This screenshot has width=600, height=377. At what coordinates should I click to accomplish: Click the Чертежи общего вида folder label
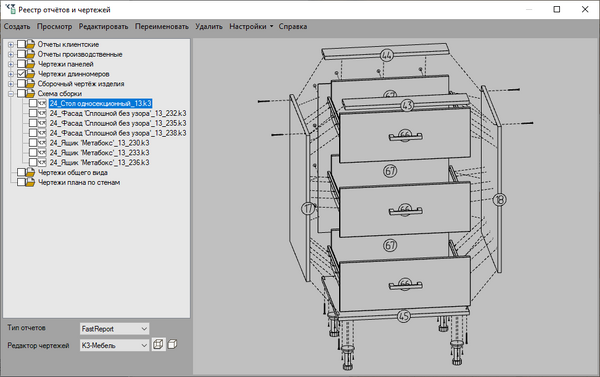click(73, 173)
